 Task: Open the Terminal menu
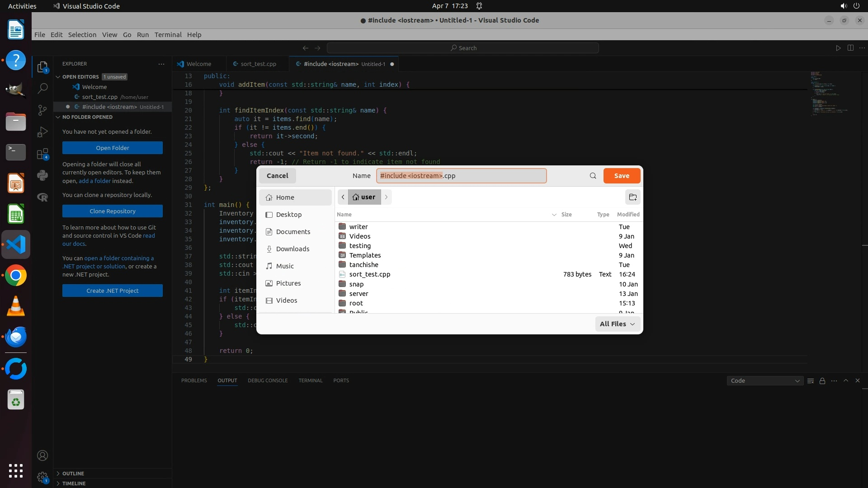pyautogui.click(x=168, y=35)
